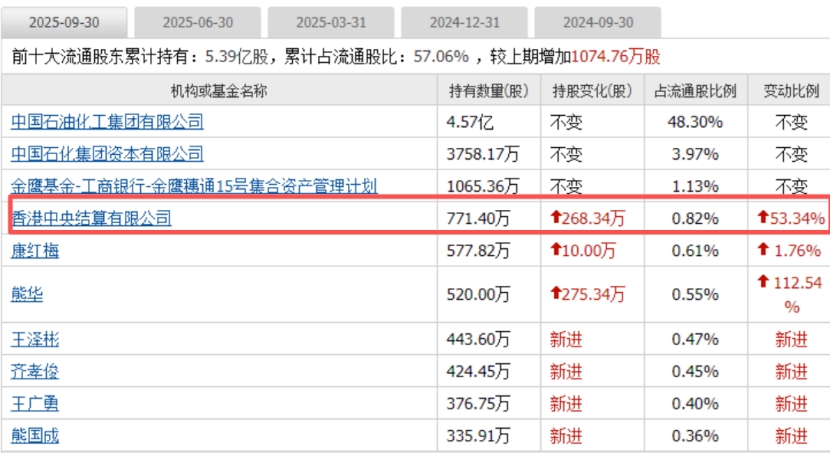
Task: Click the 0.40% ratio cell
Action: tap(695, 404)
